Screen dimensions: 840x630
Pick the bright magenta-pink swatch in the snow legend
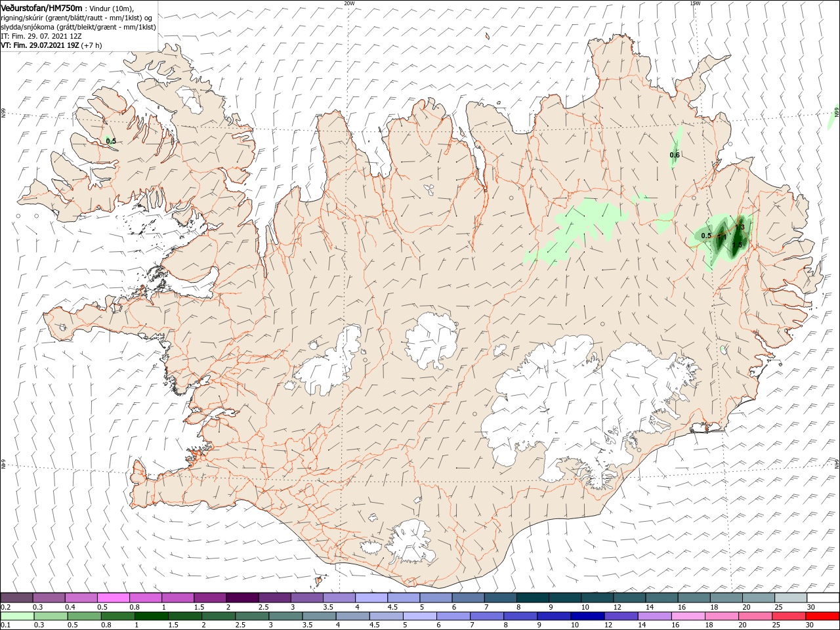click(113, 598)
